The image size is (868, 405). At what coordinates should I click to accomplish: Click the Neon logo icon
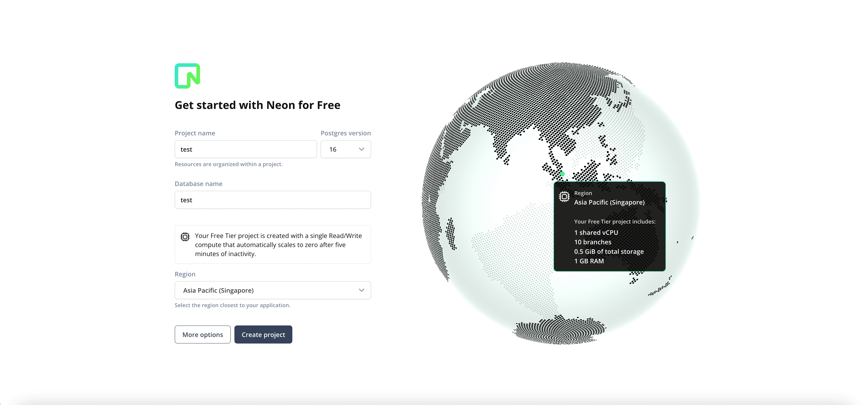pos(187,76)
